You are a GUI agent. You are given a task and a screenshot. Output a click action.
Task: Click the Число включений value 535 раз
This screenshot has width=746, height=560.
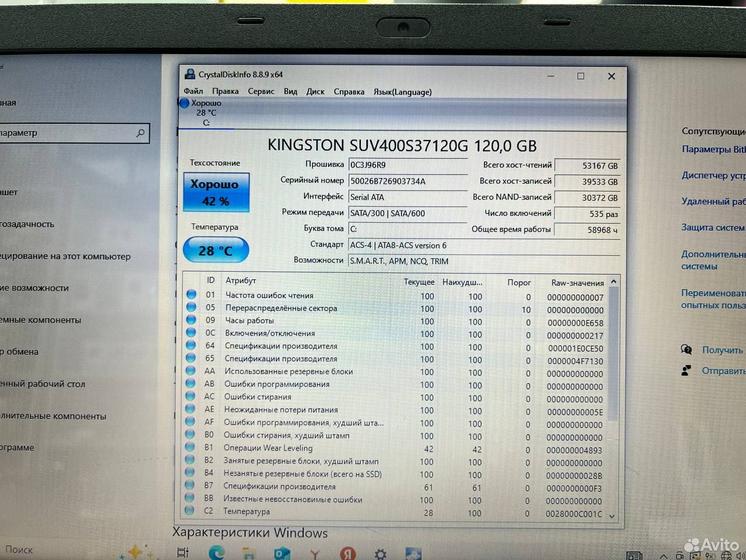point(587,214)
